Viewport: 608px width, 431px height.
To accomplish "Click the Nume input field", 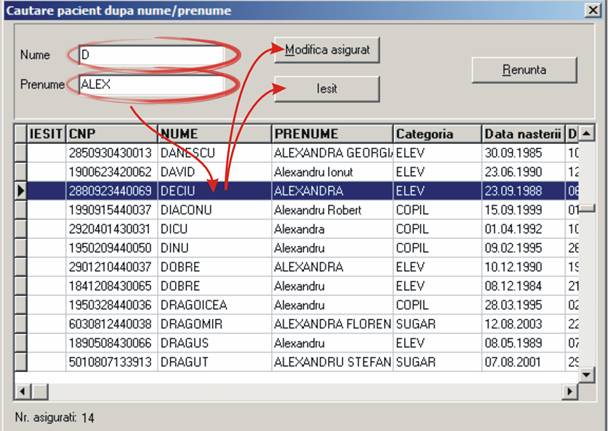I will 150,54.
